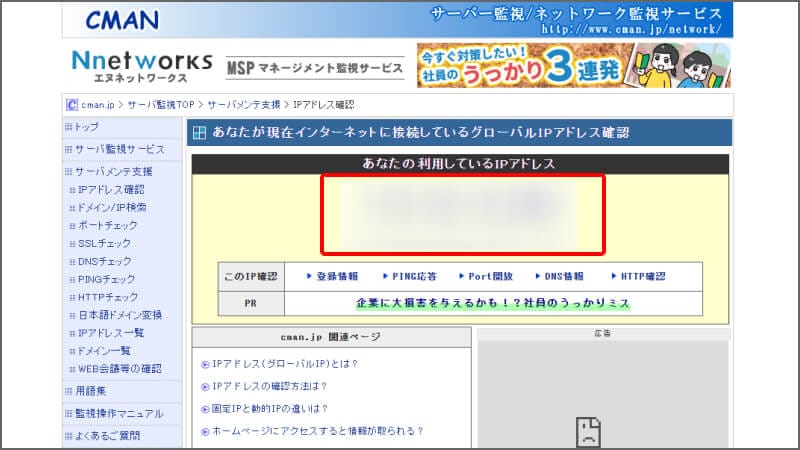Open the うっかり3連発 banner ad
800x450 pixels.
pyautogui.click(x=573, y=66)
